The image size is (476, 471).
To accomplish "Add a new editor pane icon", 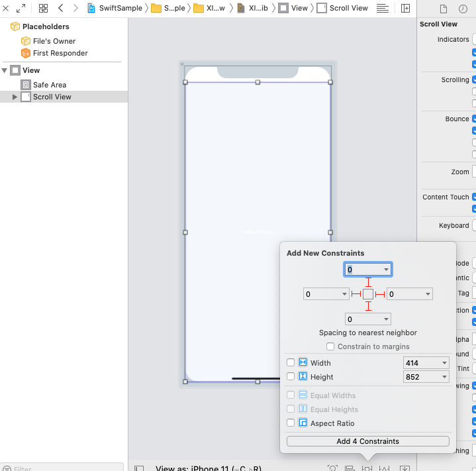I will tap(406, 8).
